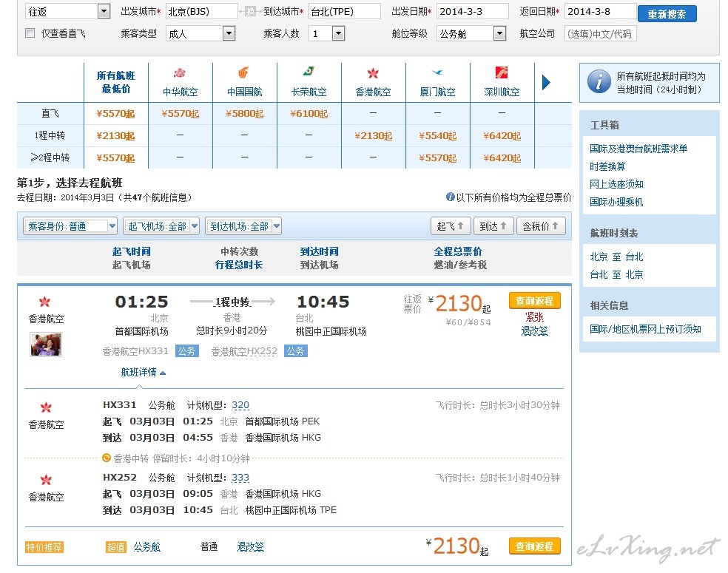Viewport: 728px width, 573px height.
Task: Click the Air China (中国国航) logo icon
Action: click(x=243, y=73)
